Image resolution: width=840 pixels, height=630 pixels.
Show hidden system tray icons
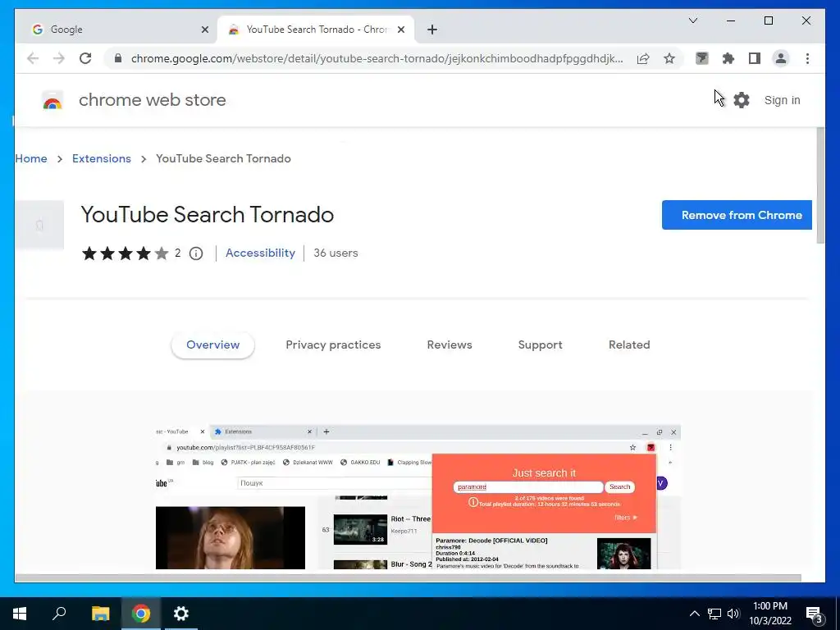pos(694,614)
